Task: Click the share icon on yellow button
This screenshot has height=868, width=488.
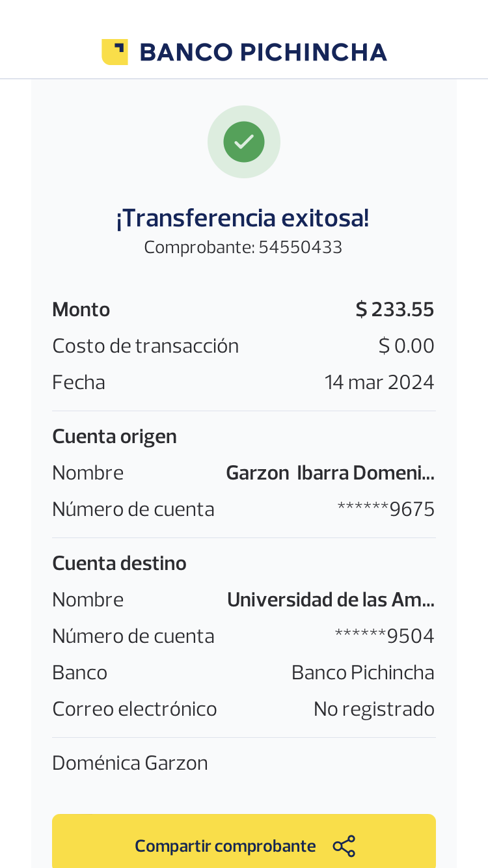Action: [344, 846]
